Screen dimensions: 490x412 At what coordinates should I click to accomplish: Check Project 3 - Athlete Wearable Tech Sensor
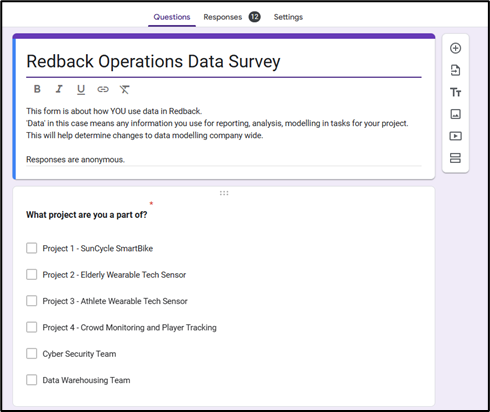point(32,301)
